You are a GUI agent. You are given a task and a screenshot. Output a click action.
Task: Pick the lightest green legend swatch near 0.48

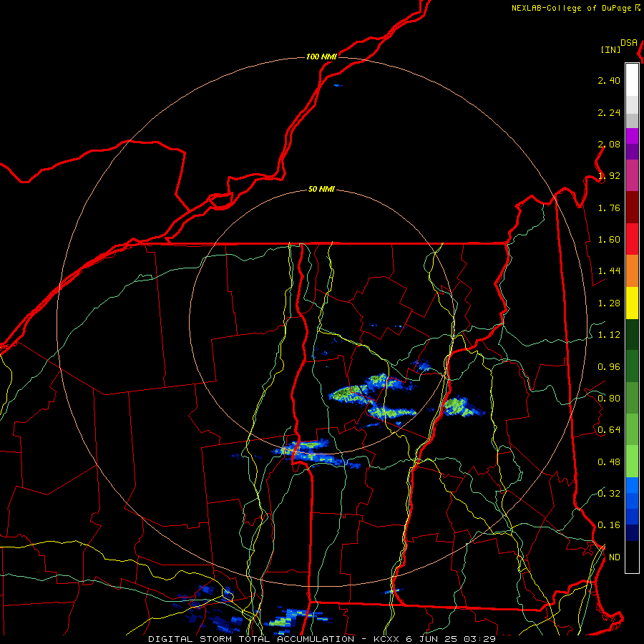click(632, 462)
